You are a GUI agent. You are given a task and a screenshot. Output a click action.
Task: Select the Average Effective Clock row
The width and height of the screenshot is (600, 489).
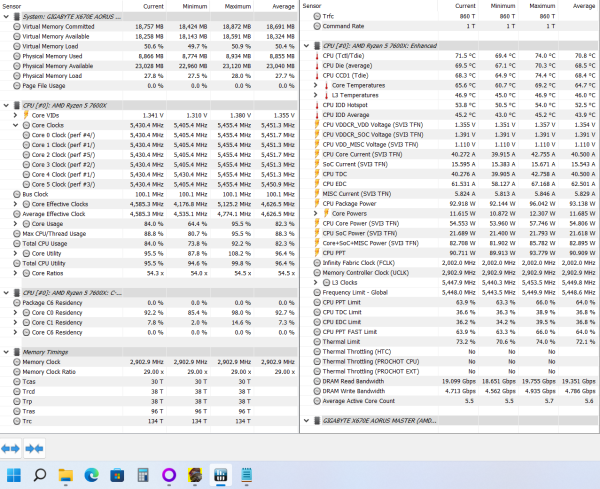point(149,214)
